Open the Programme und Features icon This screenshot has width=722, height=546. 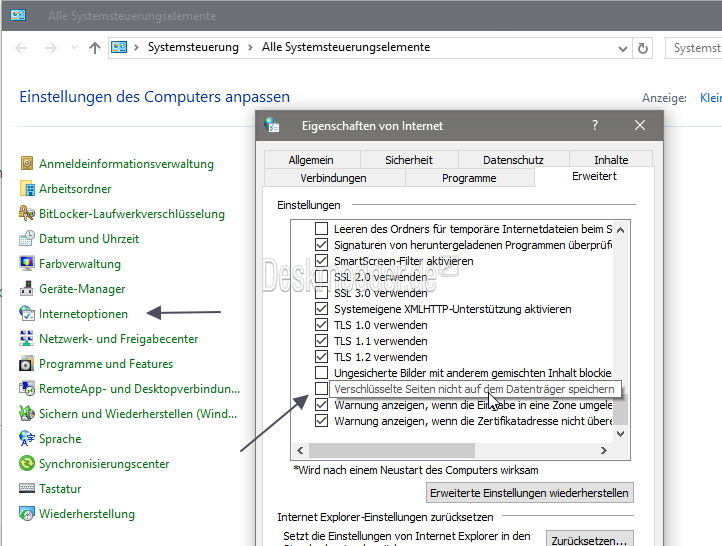point(27,363)
